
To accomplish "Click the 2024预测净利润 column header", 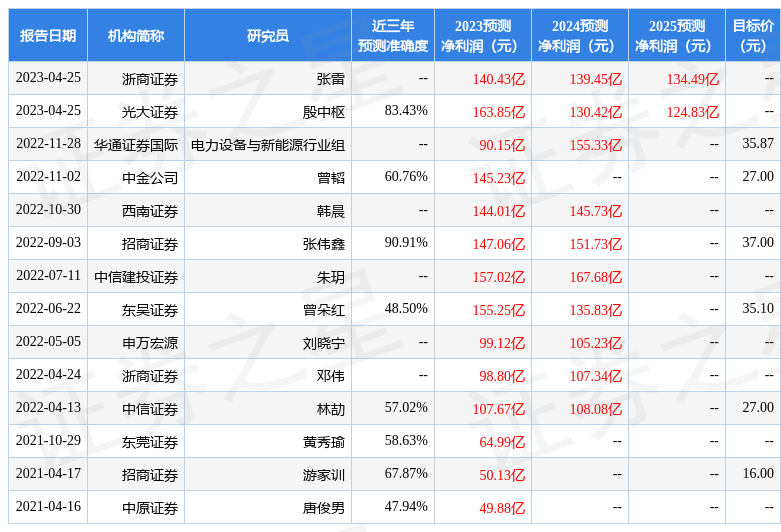I will coord(580,36).
